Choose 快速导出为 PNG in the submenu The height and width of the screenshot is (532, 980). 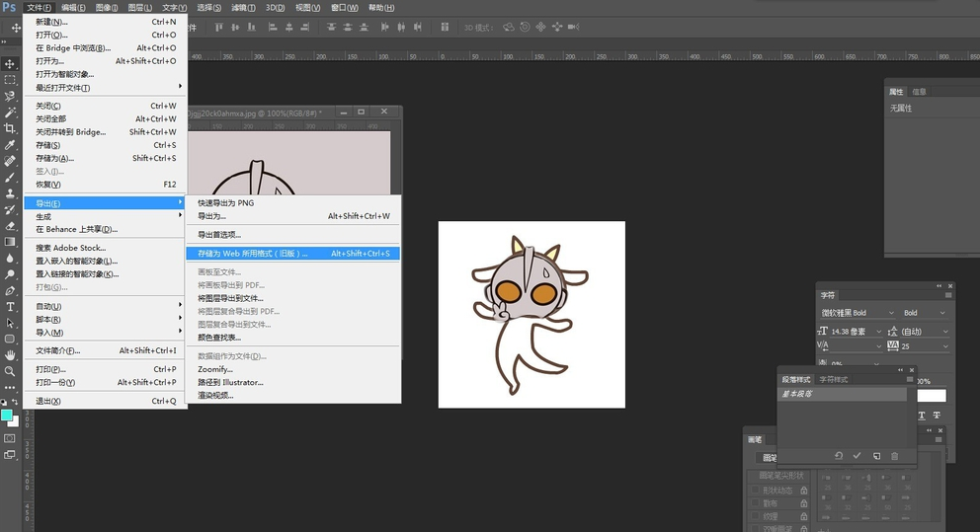coord(226,203)
